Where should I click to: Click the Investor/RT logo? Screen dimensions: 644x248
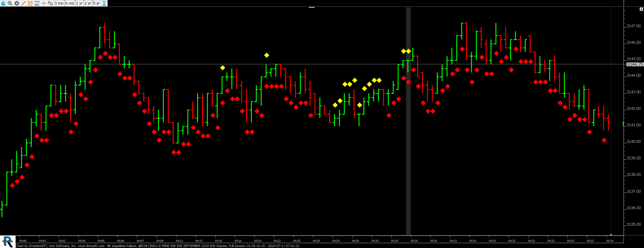8,242
